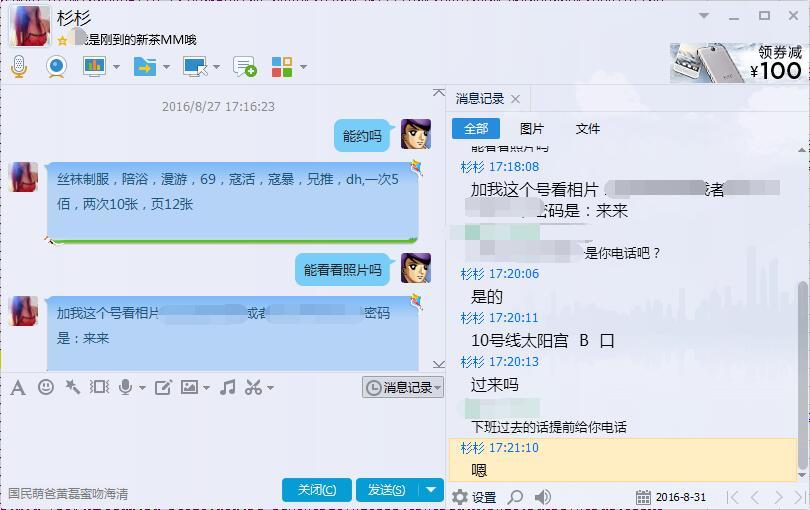
Task: Open the screenshot scissors tool
Action: coord(253,387)
